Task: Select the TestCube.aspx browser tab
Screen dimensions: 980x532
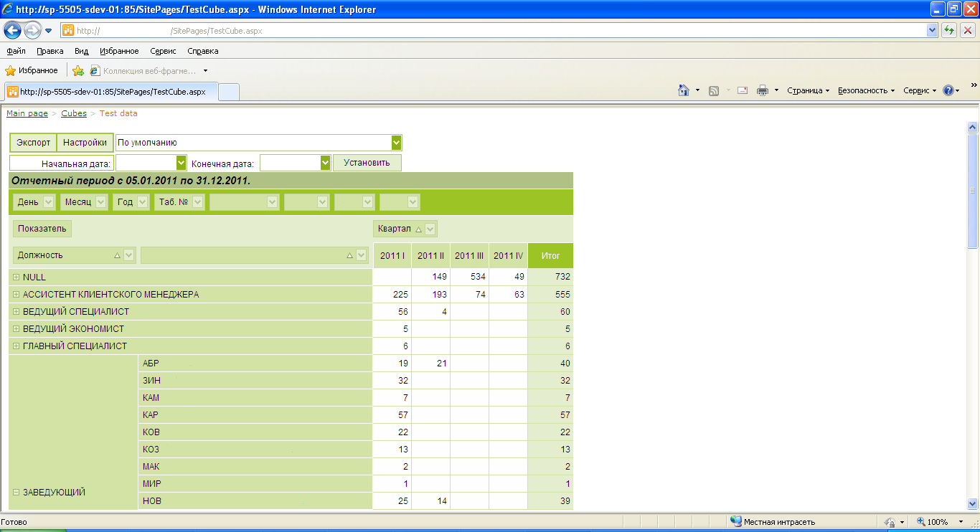Action: tap(110, 92)
